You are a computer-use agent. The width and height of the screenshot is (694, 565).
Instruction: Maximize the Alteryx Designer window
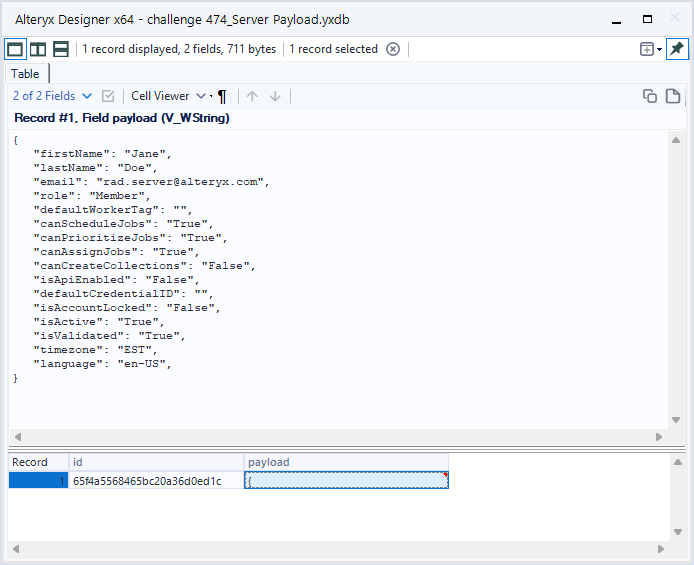tap(647, 19)
